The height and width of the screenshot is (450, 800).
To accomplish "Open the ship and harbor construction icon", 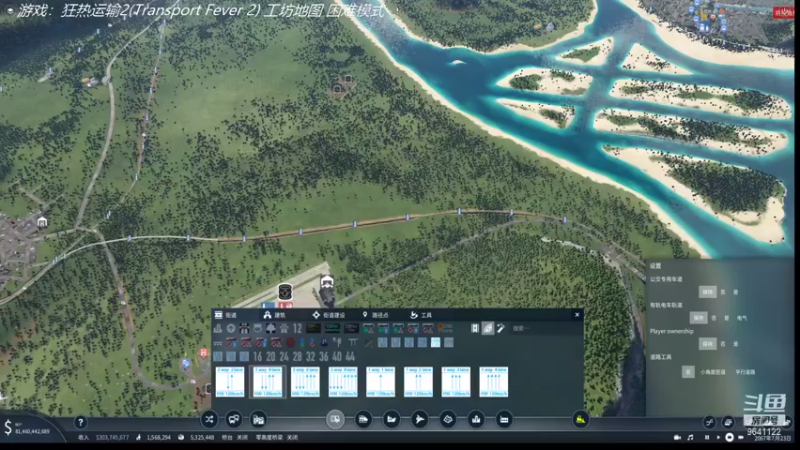I will (x=391, y=419).
